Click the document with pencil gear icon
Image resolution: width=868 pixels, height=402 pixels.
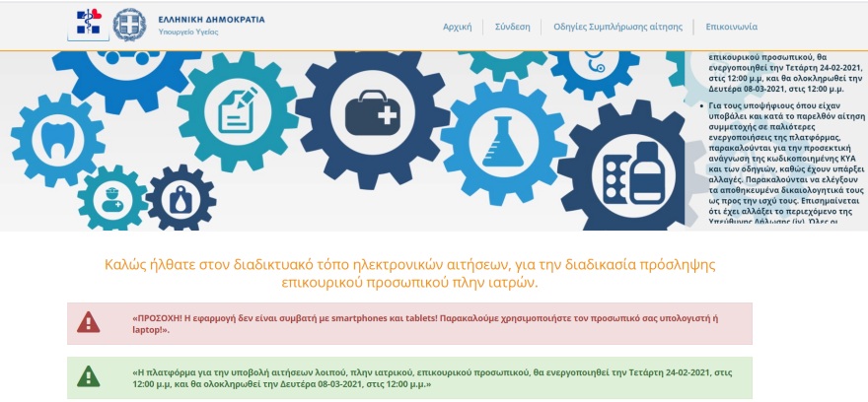click(x=238, y=111)
